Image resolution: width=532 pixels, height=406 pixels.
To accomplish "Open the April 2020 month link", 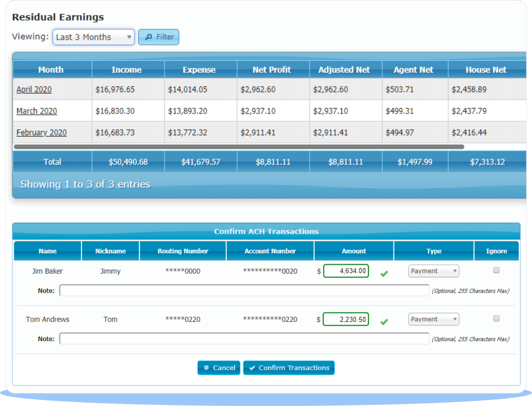I will click(34, 90).
